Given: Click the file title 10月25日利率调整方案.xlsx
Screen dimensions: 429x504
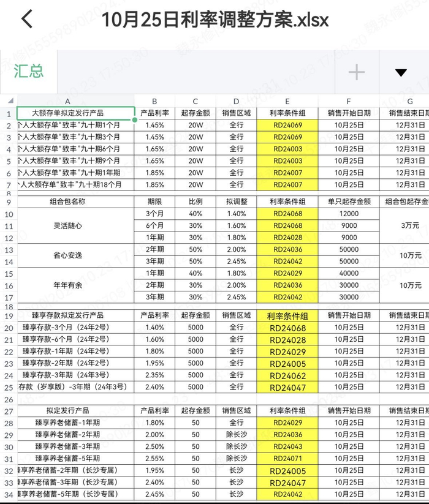Looking at the screenshot, I should [x=215, y=20].
